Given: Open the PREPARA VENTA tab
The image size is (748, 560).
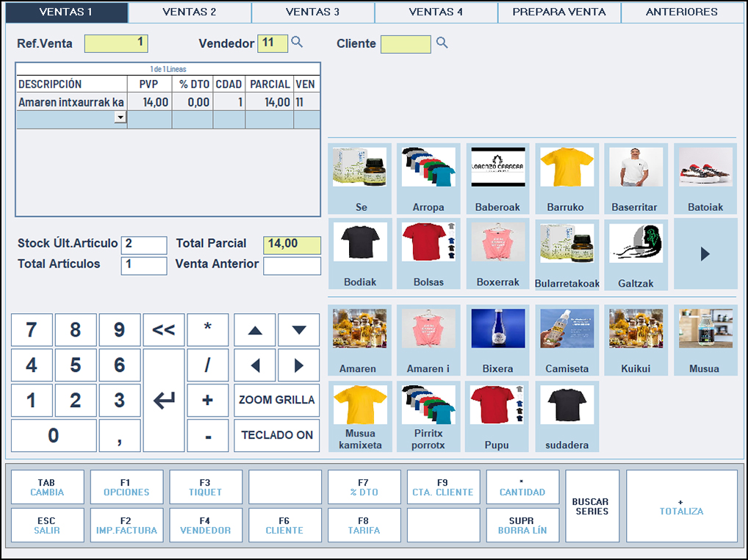Looking at the screenshot, I should coord(559,12).
